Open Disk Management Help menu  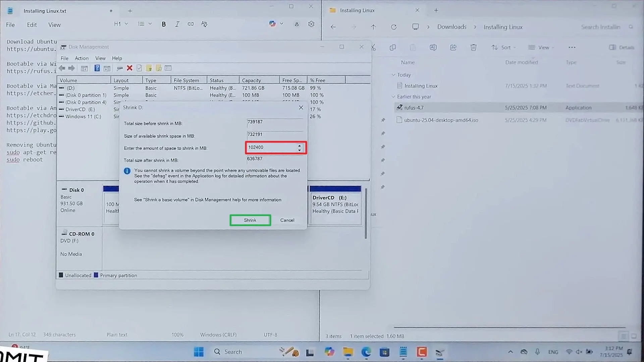117,58
